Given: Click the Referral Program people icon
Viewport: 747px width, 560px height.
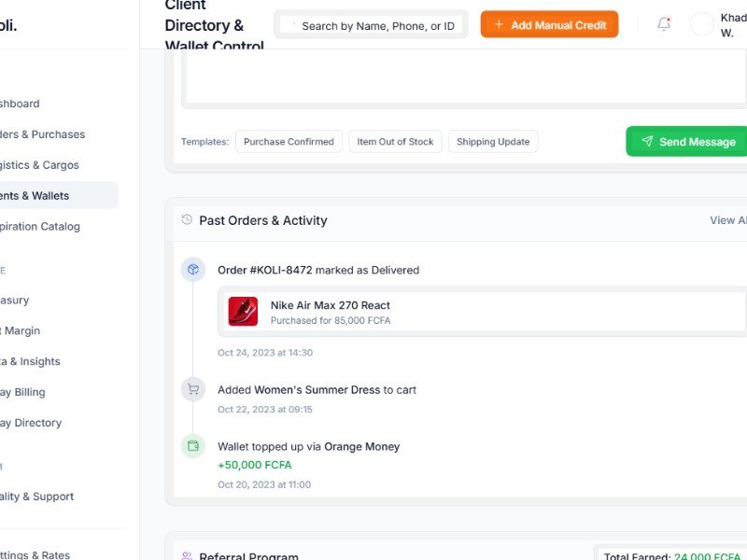Looking at the screenshot, I should [x=187, y=555].
